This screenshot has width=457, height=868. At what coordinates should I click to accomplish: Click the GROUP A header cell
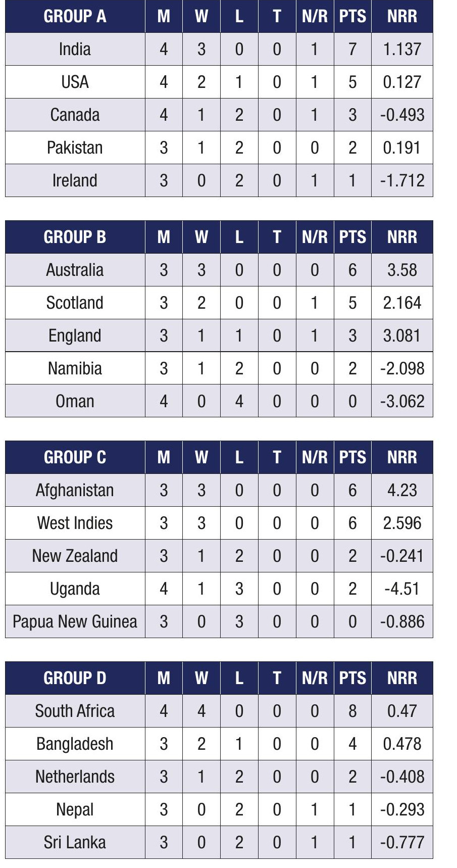pyautogui.click(x=75, y=17)
